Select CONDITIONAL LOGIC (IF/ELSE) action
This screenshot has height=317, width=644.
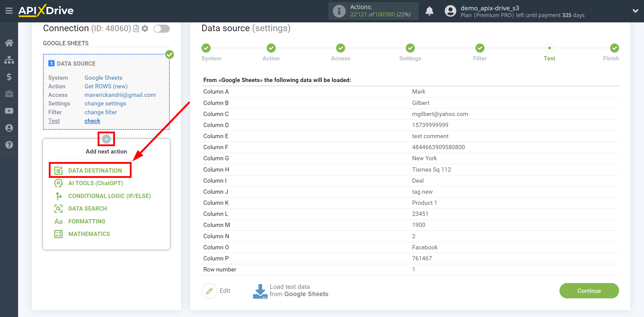pyautogui.click(x=109, y=196)
